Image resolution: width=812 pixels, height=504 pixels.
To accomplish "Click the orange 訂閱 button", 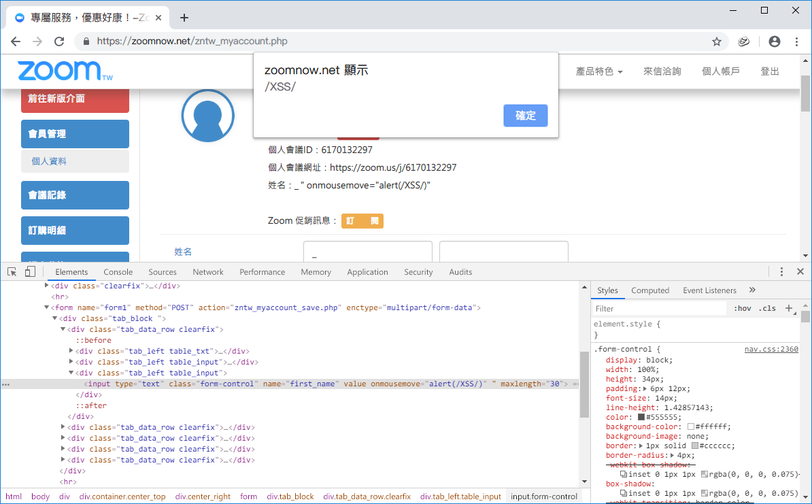I will click(x=362, y=221).
